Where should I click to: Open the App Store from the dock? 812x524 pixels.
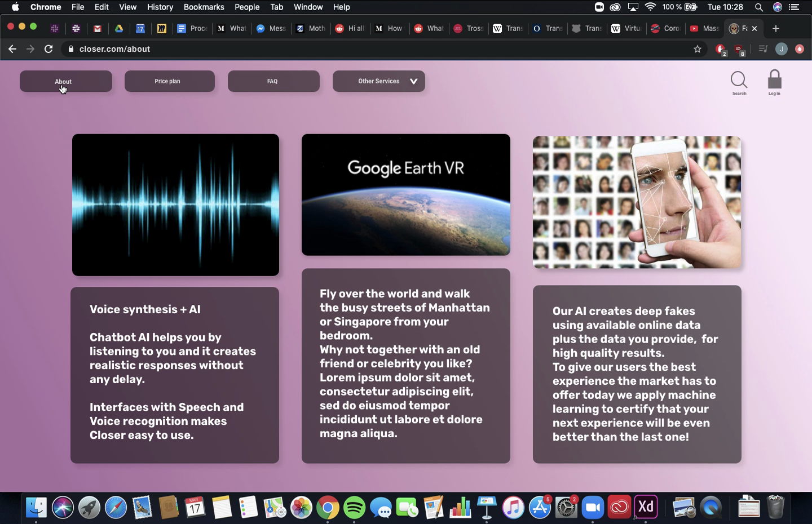540,508
